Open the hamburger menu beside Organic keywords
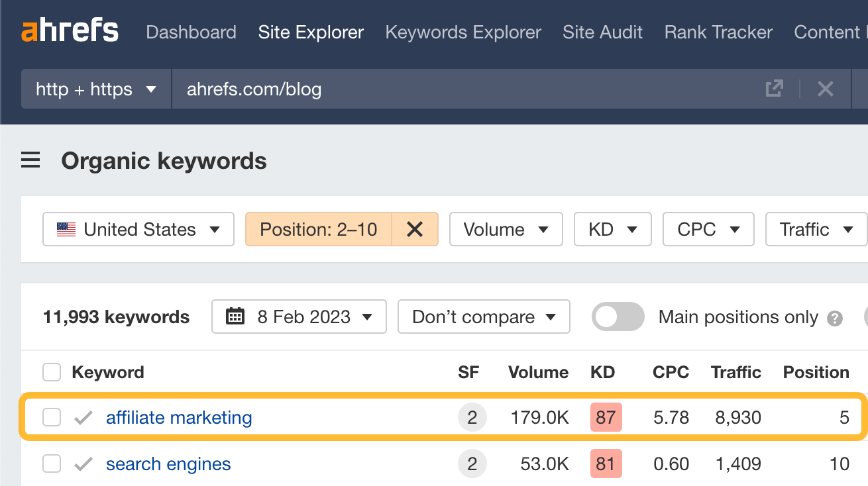This screenshot has width=868, height=486. coord(30,160)
